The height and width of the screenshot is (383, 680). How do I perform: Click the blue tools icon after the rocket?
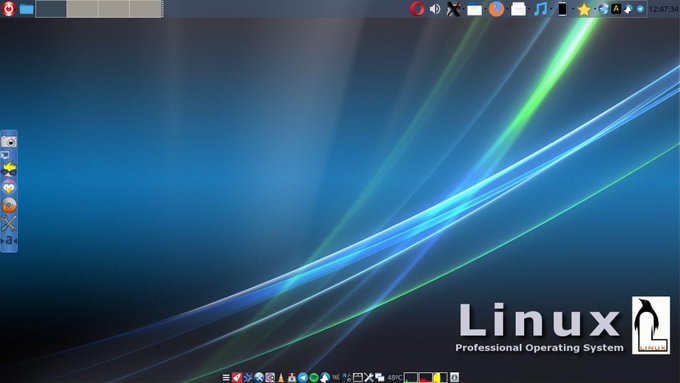click(x=248, y=377)
